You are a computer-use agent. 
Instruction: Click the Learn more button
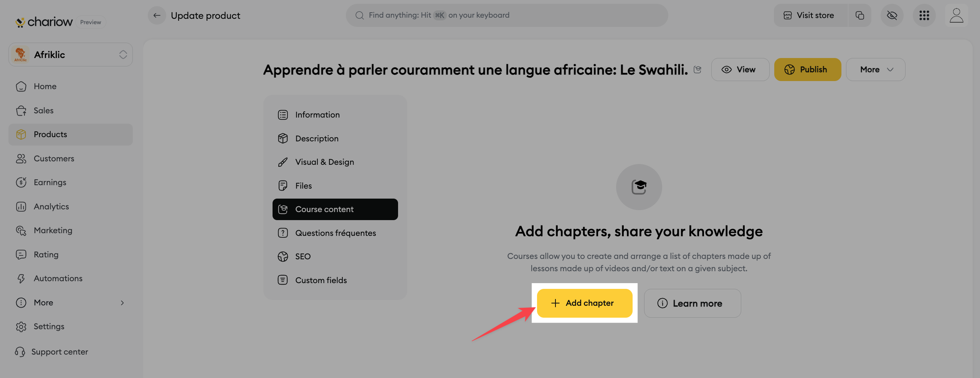pyautogui.click(x=692, y=303)
